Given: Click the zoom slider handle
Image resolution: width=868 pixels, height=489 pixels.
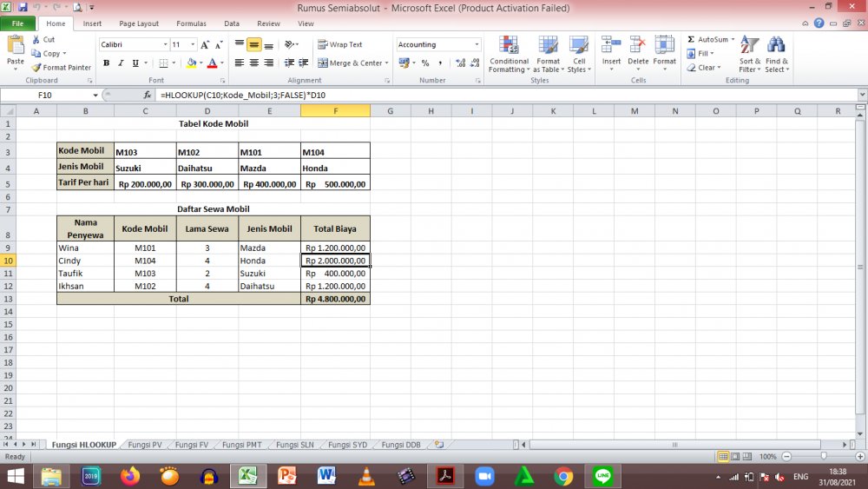Looking at the screenshot, I should (x=823, y=456).
